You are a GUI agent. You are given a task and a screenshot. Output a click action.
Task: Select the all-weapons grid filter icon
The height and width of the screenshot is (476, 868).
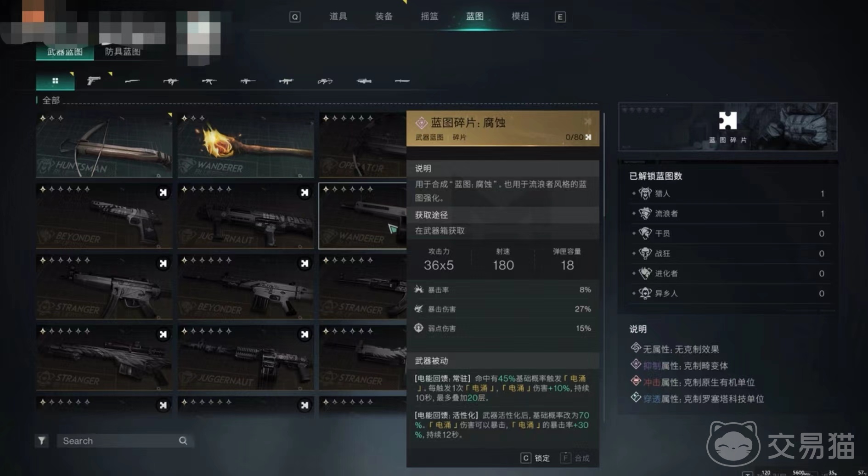tap(55, 81)
